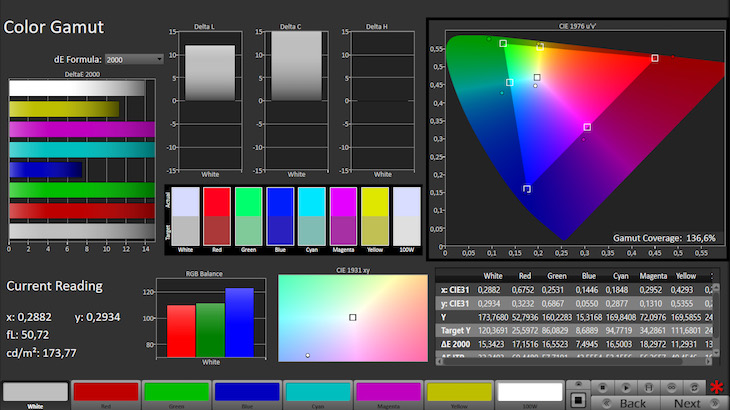Select the Magenta patch in bottom strip

click(x=387, y=391)
